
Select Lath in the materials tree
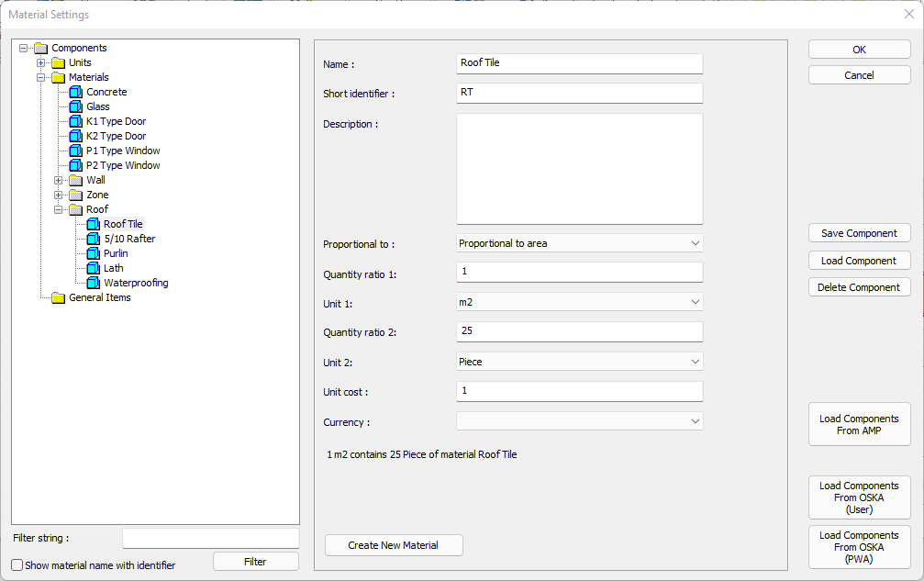click(x=113, y=268)
